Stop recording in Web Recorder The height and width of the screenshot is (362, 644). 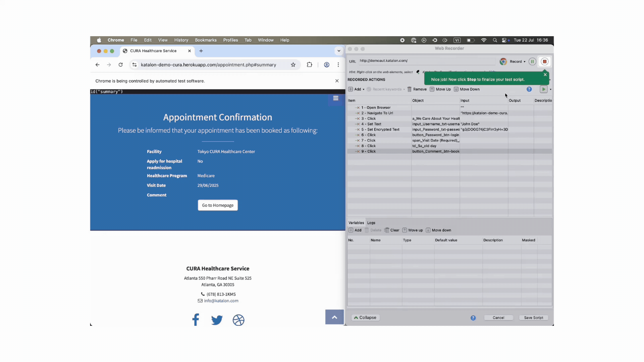pos(544,62)
